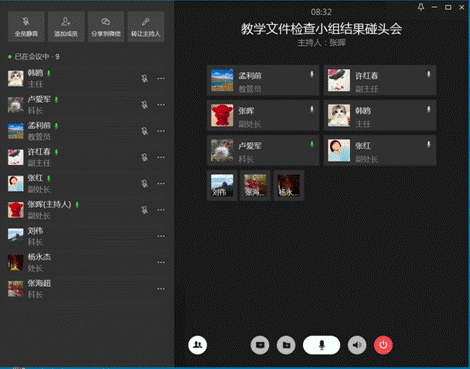
Task: Toggle mic icon beside 许红春 in member list
Action: (x=144, y=157)
